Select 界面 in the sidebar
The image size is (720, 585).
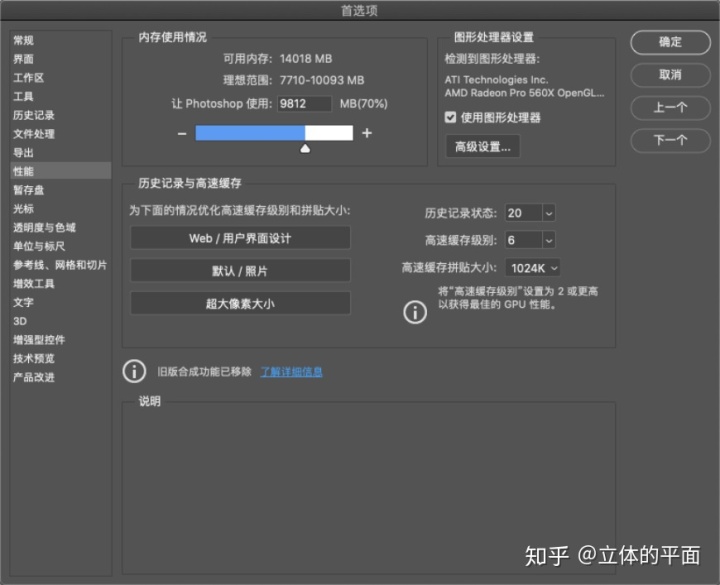point(60,59)
